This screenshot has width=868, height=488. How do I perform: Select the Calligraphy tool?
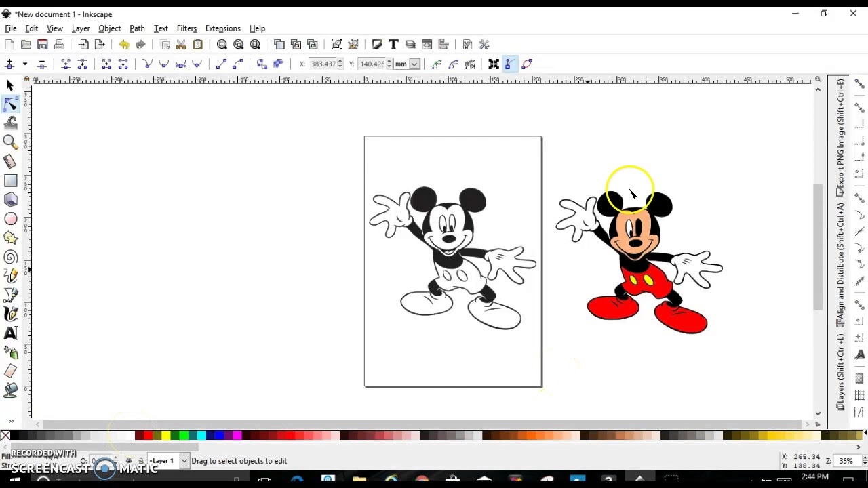10,314
